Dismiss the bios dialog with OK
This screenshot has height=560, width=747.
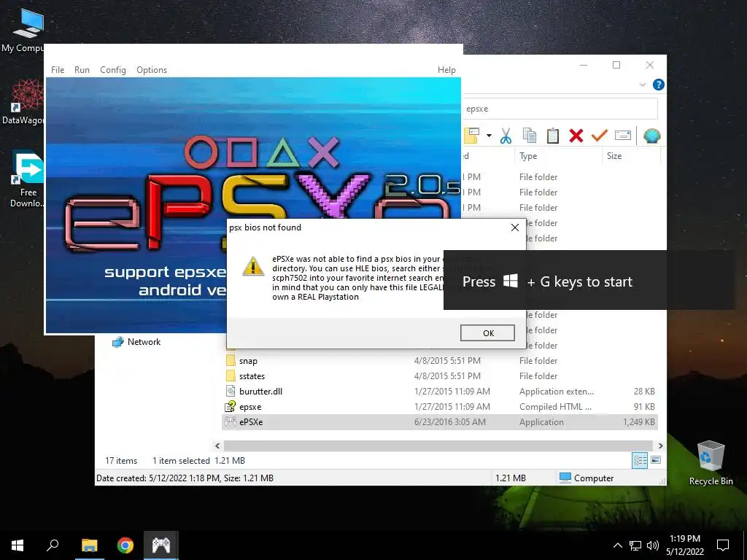(x=487, y=332)
